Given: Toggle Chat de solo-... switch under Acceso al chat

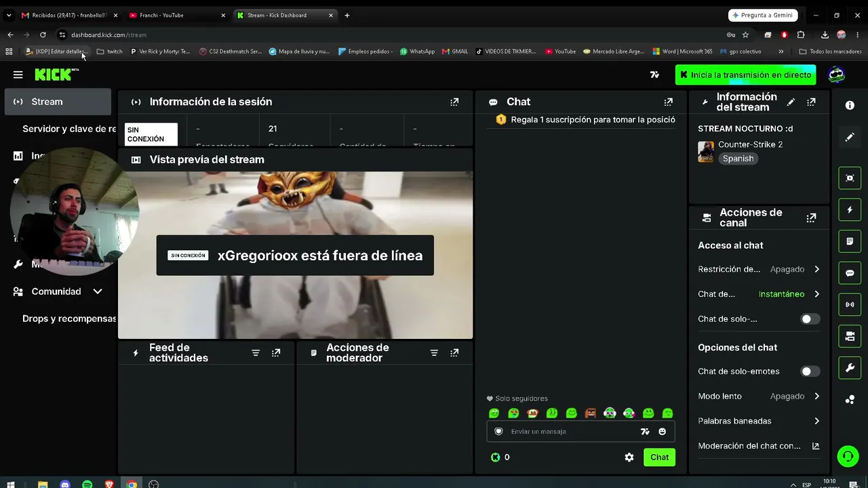Looking at the screenshot, I should coord(809,319).
